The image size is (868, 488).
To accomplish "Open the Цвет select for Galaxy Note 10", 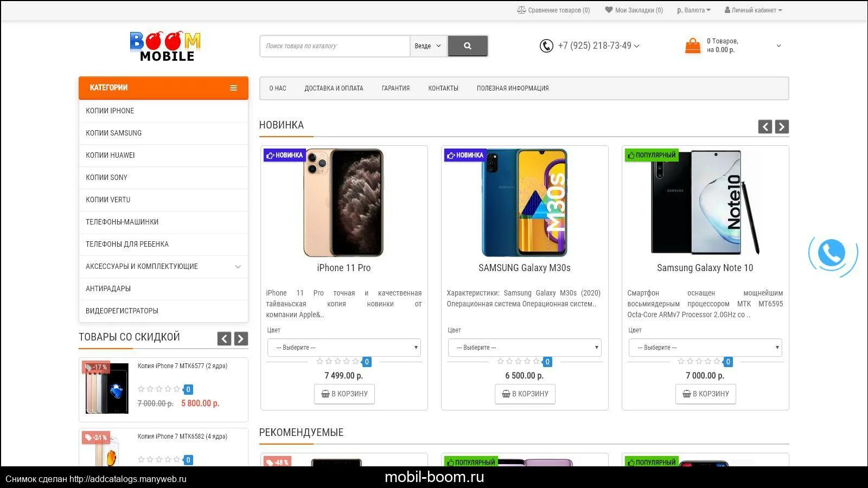I will tap(705, 348).
